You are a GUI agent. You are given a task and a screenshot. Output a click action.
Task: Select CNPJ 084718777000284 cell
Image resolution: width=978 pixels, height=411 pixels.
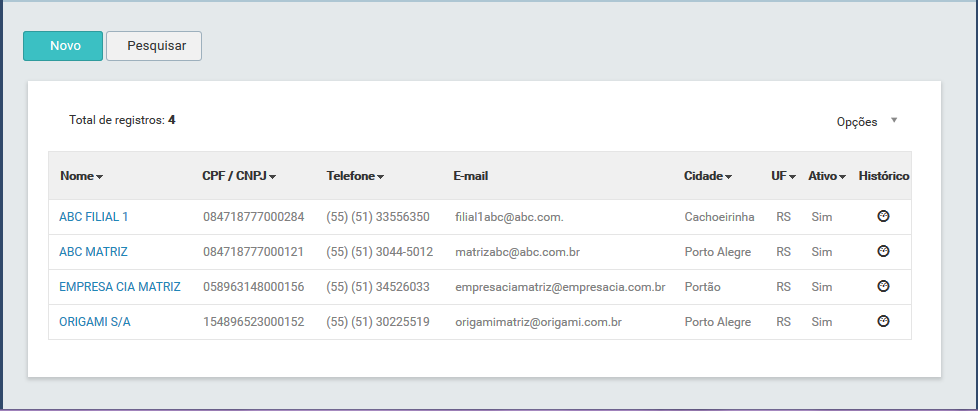[x=253, y=217]
